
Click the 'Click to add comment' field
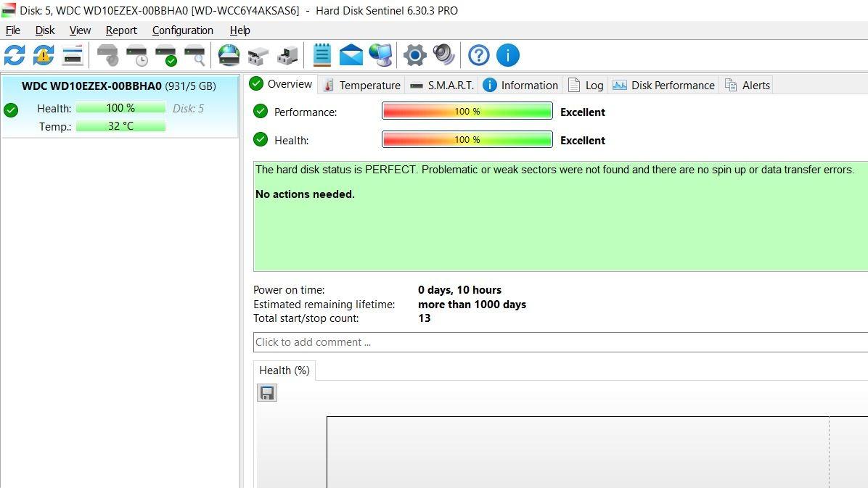pos(559,342)
